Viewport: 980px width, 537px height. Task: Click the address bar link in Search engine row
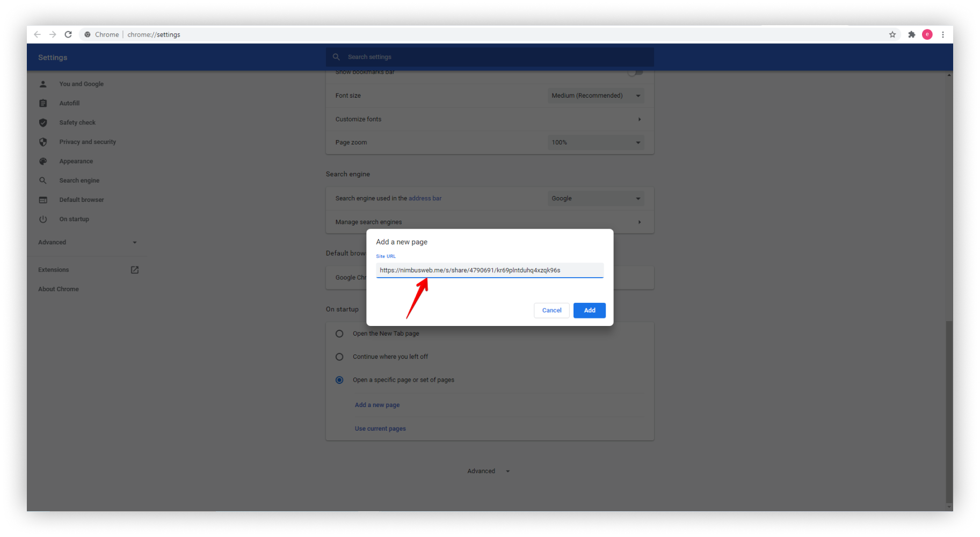[425, 198]
